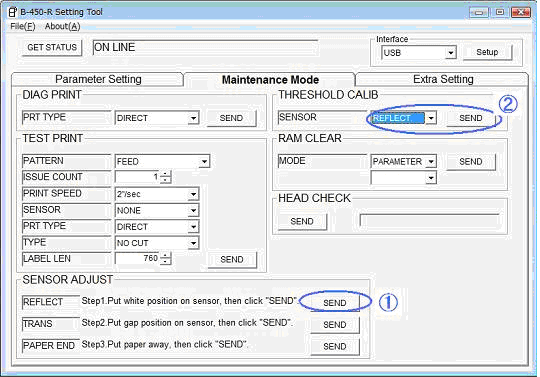
Task: Open the File menu
Action: tap(22, 26)
